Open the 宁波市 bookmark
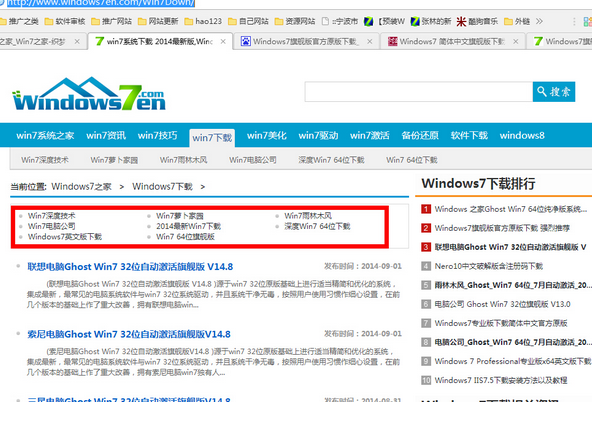This screenshot has width=592, height=423. click(340, 21)
